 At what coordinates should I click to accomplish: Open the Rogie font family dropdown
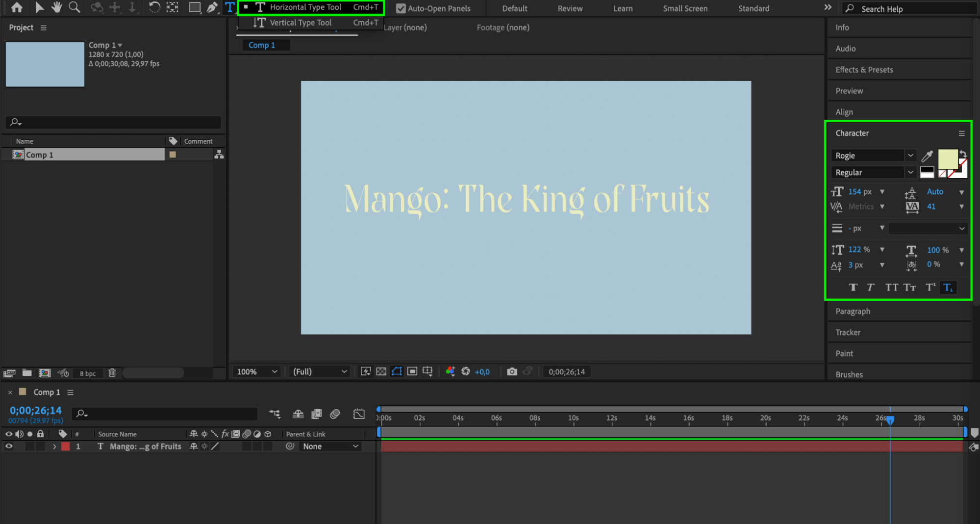coord(910,156)
